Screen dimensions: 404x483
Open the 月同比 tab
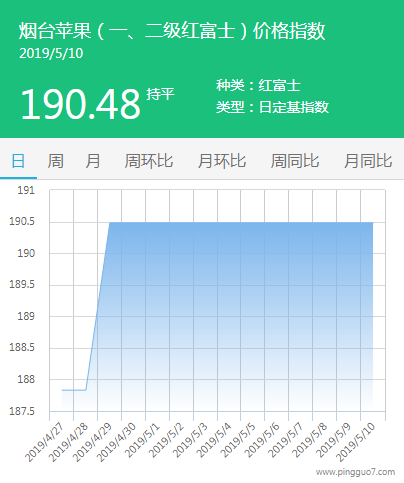[x=368, y=161]
